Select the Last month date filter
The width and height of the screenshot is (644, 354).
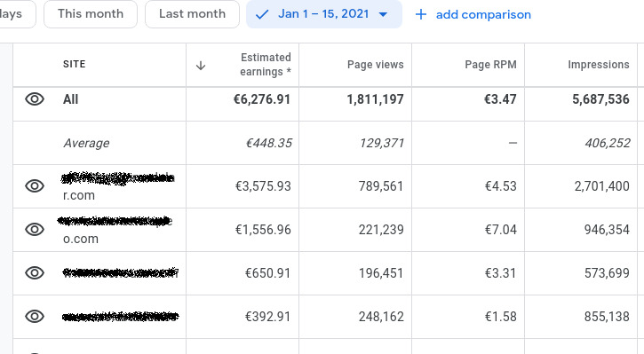(192, 14)
